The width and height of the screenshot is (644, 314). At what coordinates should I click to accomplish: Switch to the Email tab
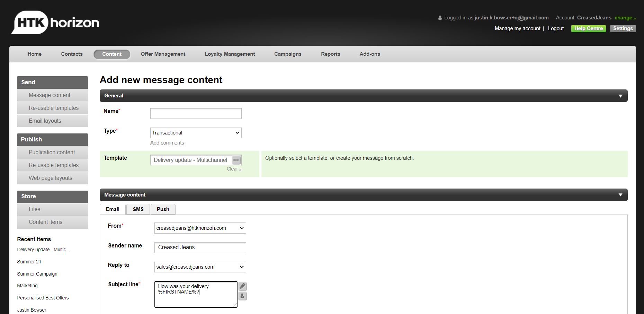pos(113,209)
